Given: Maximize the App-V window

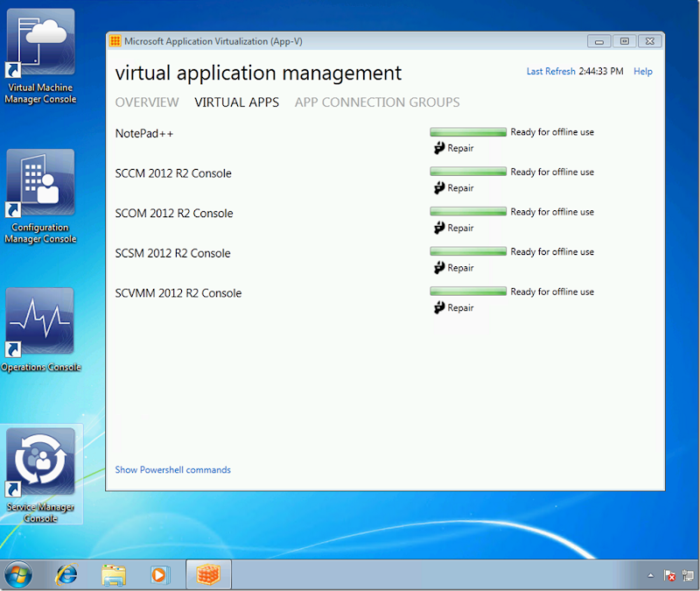Looking at the screenshot, I should pos(625,41).
